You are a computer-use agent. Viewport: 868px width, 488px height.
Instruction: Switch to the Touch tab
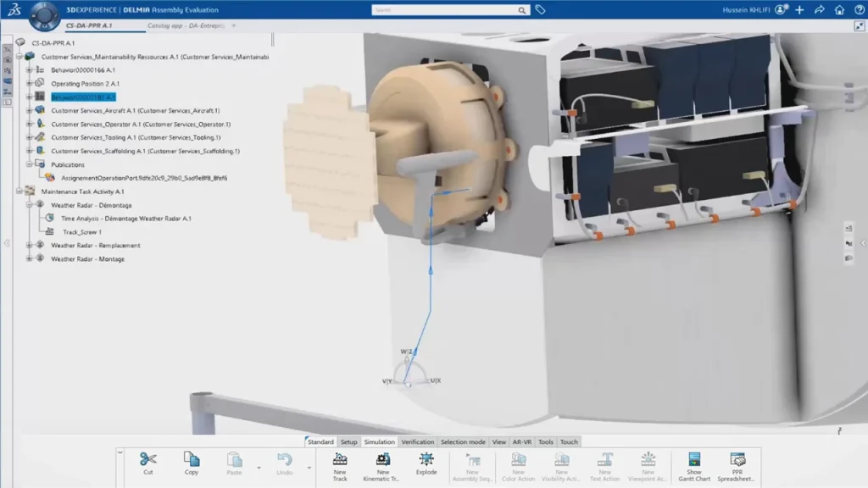pyautogui.click(x=569, y=441)
